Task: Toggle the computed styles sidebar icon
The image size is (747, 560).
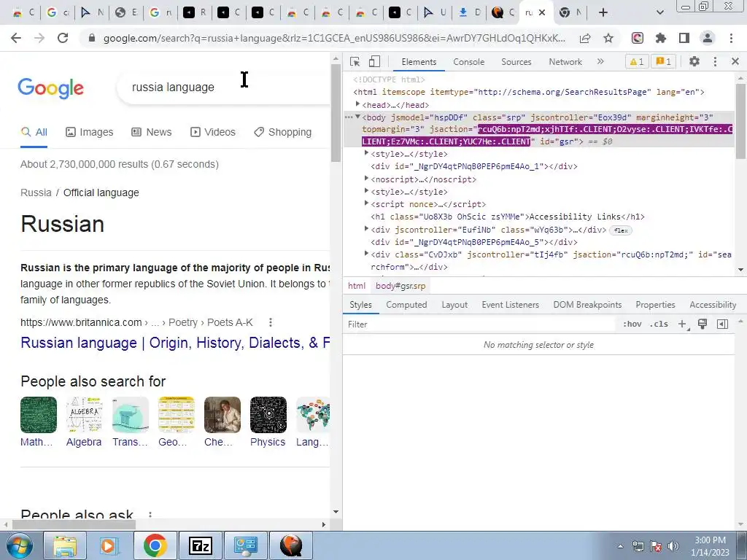Action: [x=722, y=324]
